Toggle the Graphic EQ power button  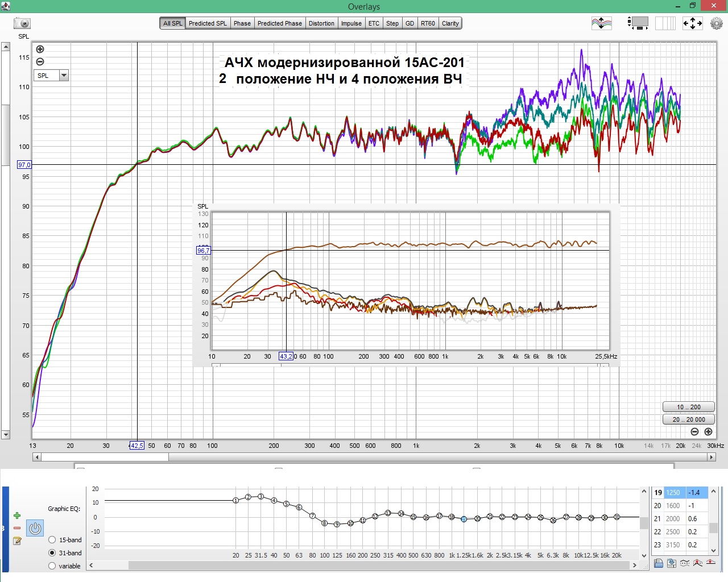tap(35, 528)
